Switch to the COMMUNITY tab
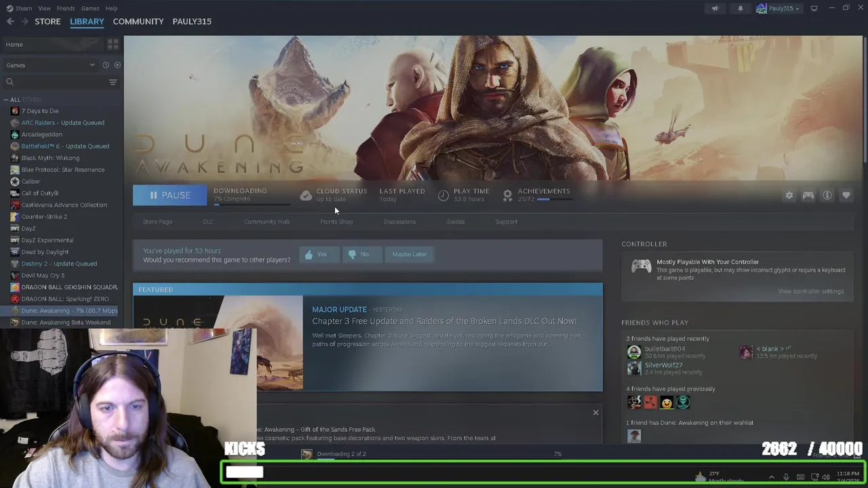 click(138, 22)
